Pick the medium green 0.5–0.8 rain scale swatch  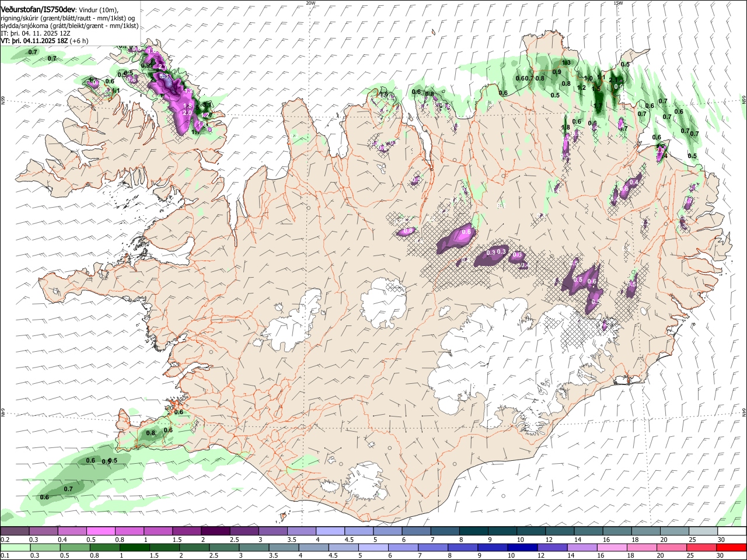pyautogui.click(x=75, y=548)
